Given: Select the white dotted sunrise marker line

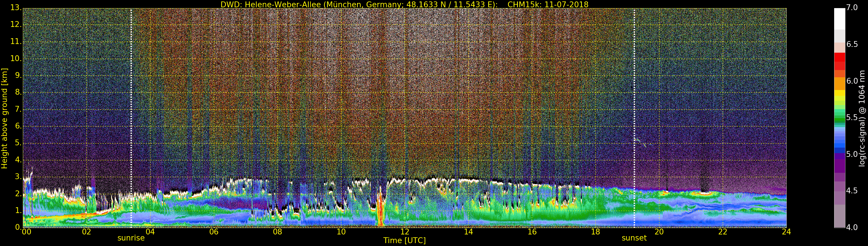Looking at the screenshot, I should click(131, 101).
